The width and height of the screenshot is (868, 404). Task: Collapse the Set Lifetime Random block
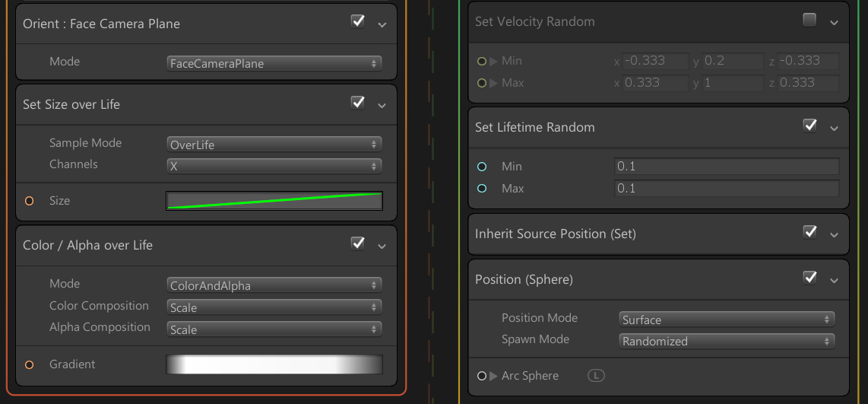835,129
